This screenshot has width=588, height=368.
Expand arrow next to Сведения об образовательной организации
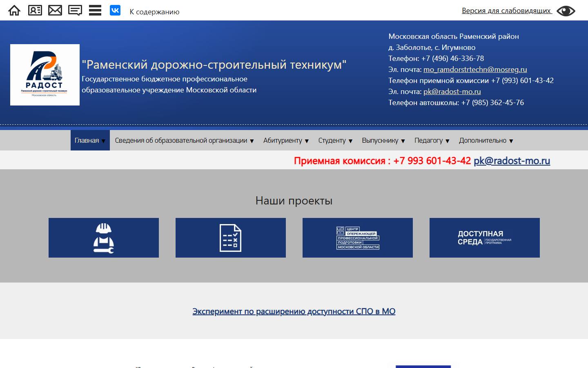[x=252, y=141]
